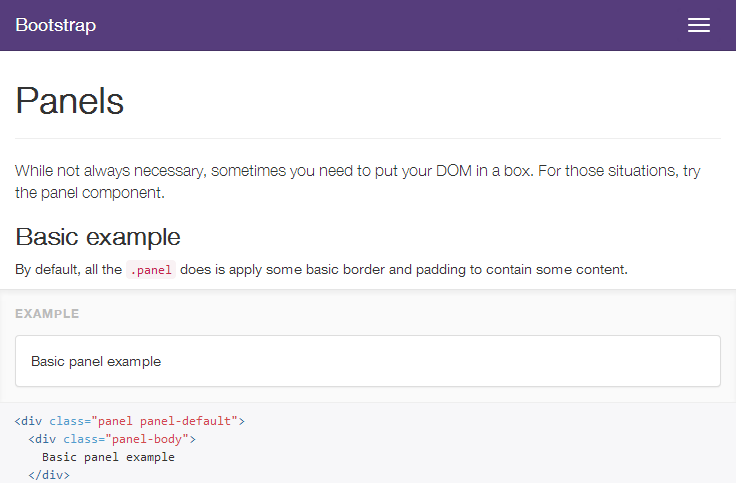Open the hamburger navigation menu
This screenshot has height=483, width=736.
pos(698,26)
